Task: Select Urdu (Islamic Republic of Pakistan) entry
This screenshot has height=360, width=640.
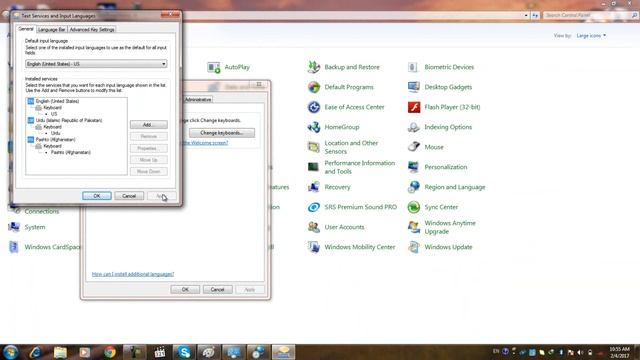Action: (x=69, y=120)
